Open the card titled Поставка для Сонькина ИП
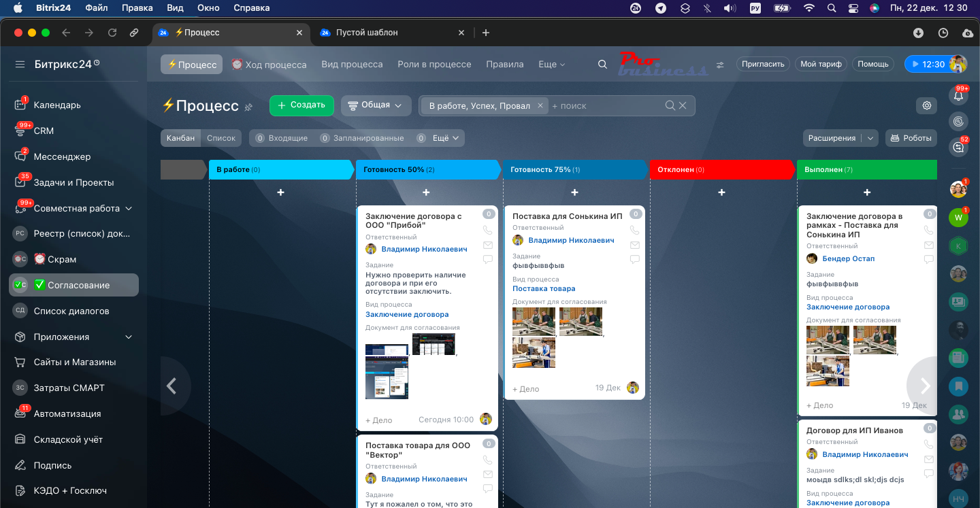This screenshot has width=980, height=508. 568,216
